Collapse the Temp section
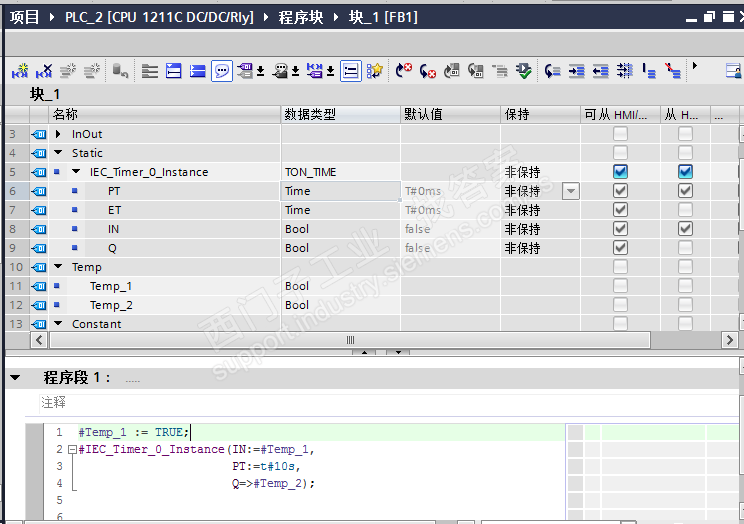 [58, 266]
